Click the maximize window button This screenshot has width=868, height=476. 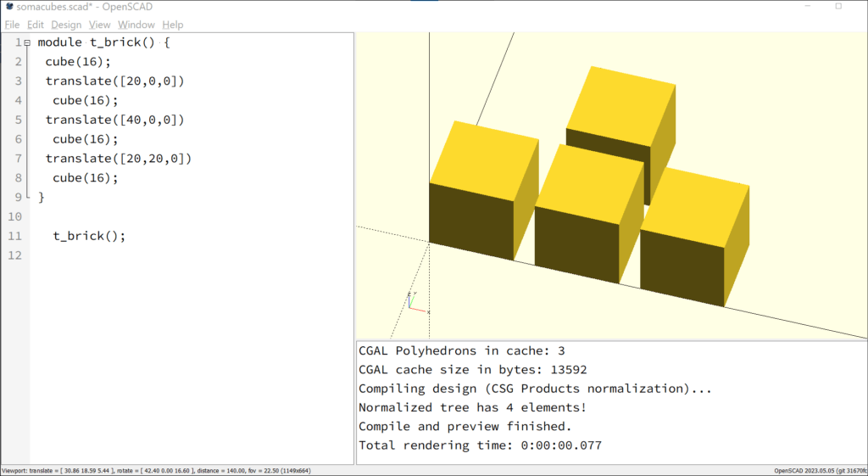click(x=838, y=7)
